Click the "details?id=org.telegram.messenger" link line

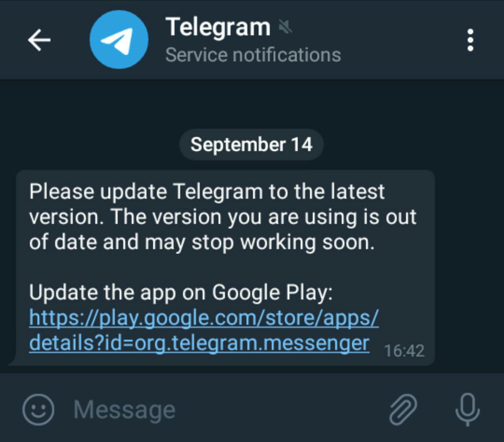199,343
